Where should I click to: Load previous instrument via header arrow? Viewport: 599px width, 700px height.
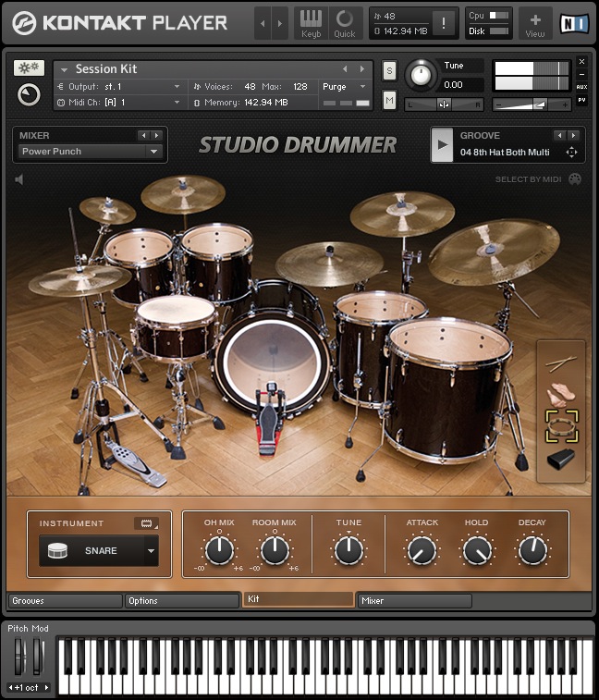point(345,69)
